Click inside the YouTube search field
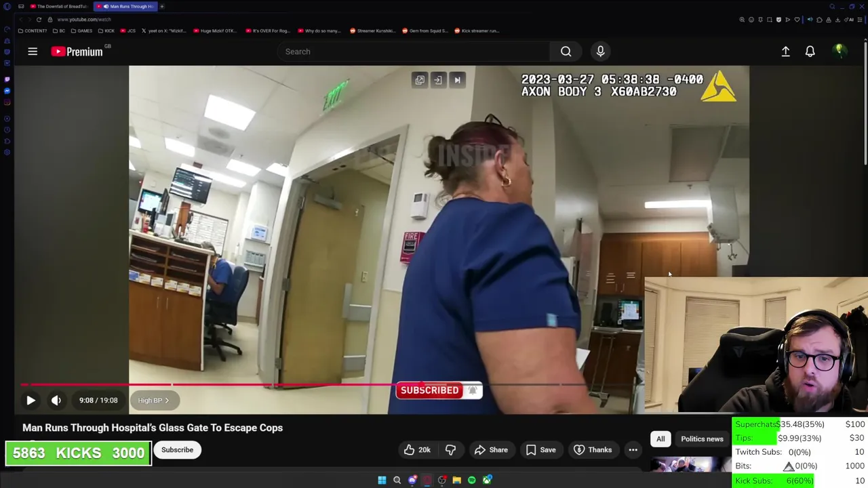 point(414,52)
